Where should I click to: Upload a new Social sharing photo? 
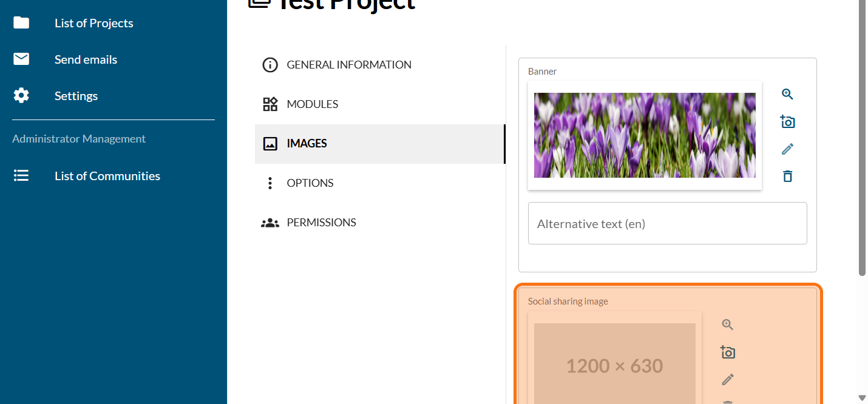(728, 352)
